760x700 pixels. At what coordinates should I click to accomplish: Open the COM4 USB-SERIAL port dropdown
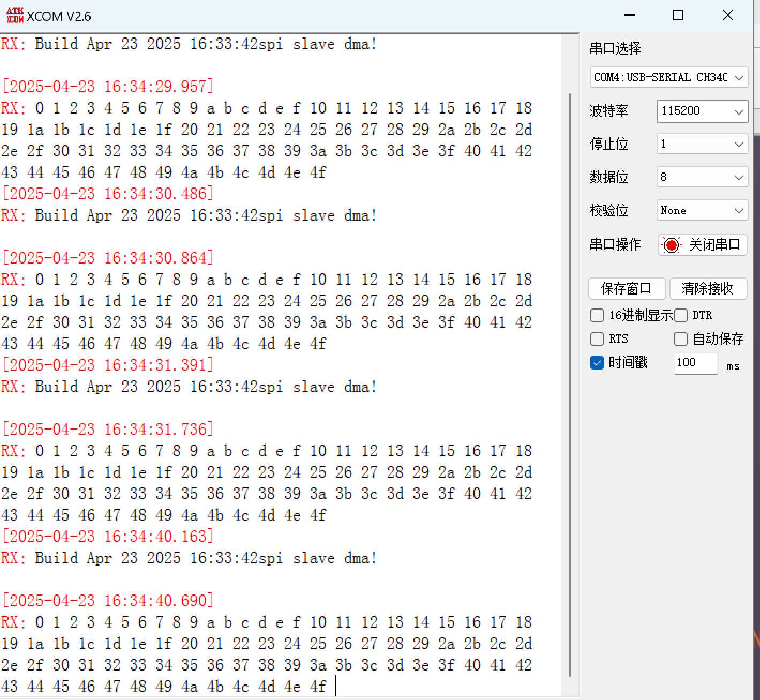(669, 77)
